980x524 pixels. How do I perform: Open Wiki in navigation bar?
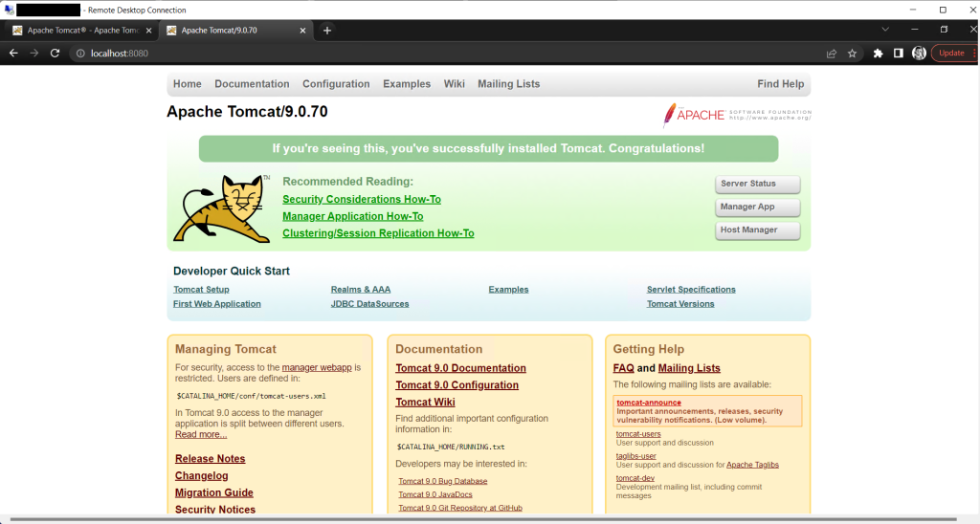point(455,84)
